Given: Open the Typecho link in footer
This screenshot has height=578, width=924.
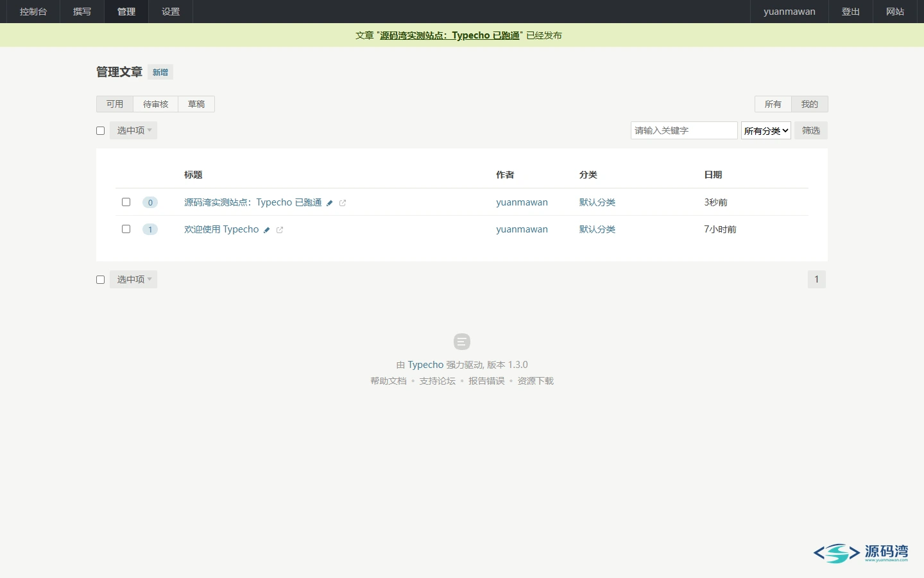Looking at the screenshot, I should [x=425, y=365].
